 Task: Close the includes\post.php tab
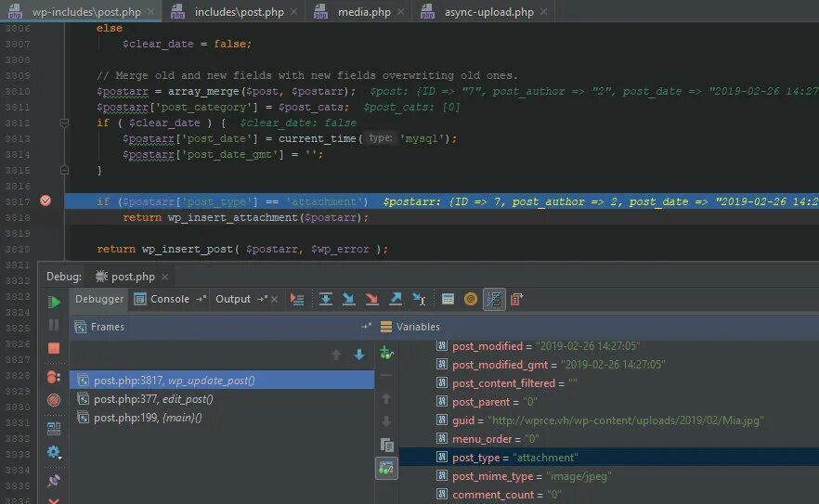(294, 11)
